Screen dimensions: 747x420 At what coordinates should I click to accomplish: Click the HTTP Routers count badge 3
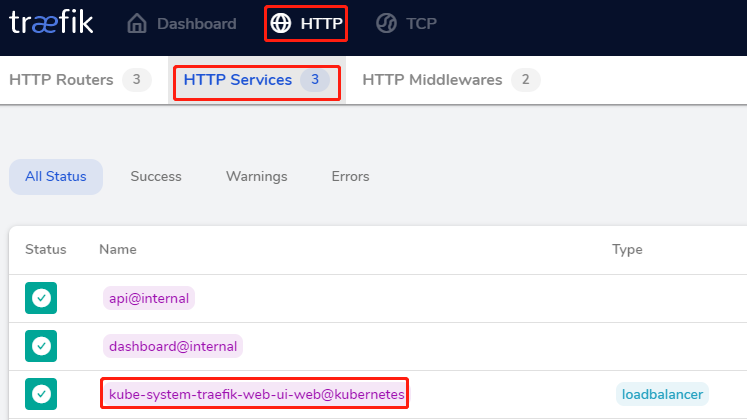pos(137,80)
